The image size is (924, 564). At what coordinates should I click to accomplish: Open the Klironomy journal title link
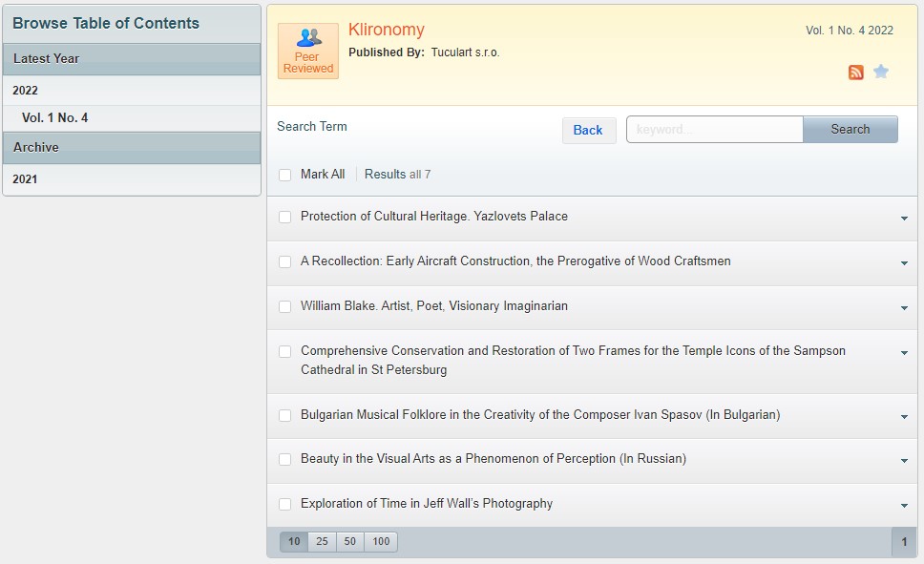coord(387,30)
